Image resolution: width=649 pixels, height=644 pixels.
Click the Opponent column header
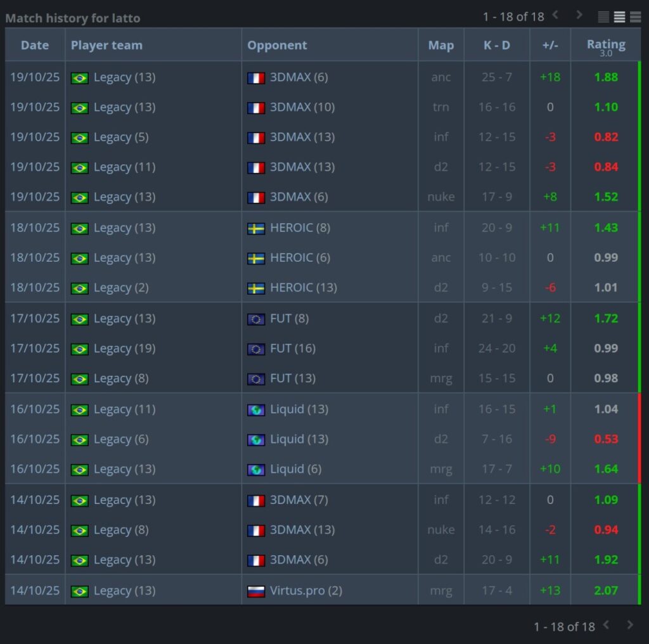point(277,45)
